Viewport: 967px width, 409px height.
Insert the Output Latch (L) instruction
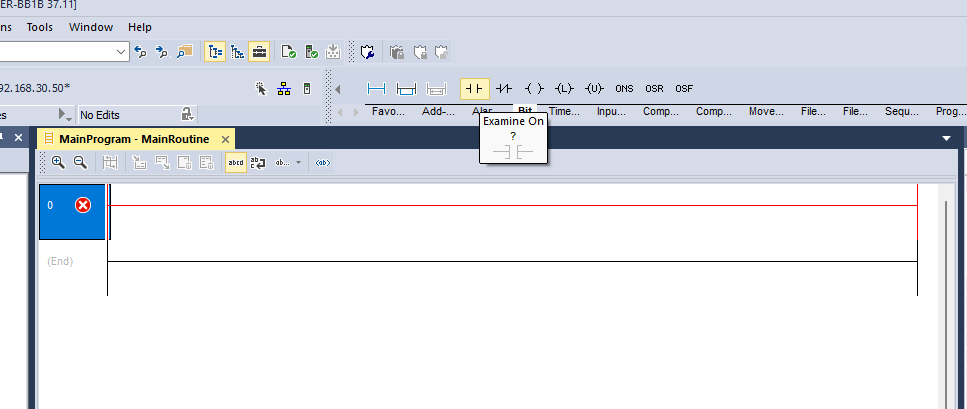point(564,88)
